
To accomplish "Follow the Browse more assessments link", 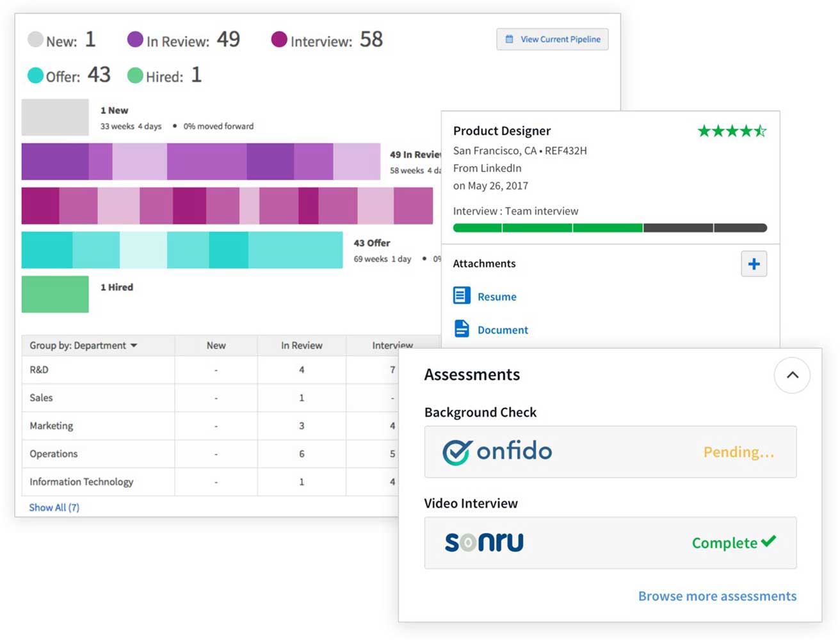I will pos(717,596).
